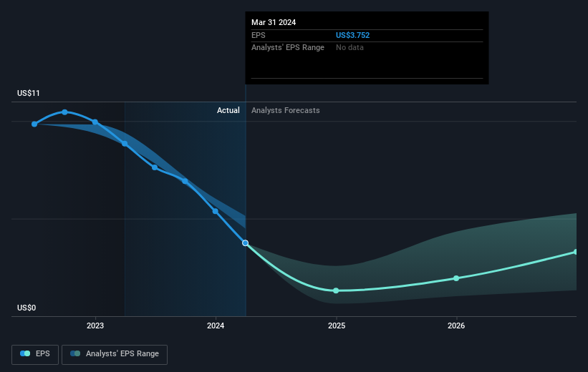Click the EPS data point at start of shaded region
Screen dimensions: 588x372
pyautogui.click(x=125, y=144)
